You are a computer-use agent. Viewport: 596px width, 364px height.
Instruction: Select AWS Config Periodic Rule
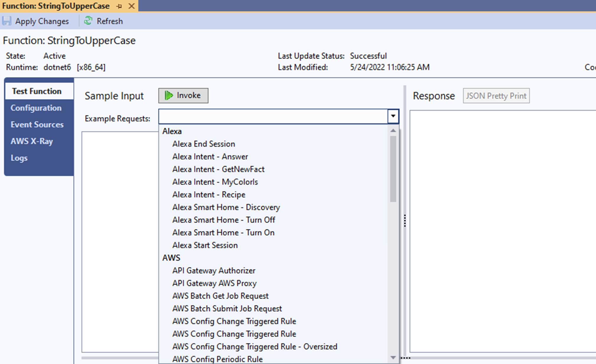217,359
